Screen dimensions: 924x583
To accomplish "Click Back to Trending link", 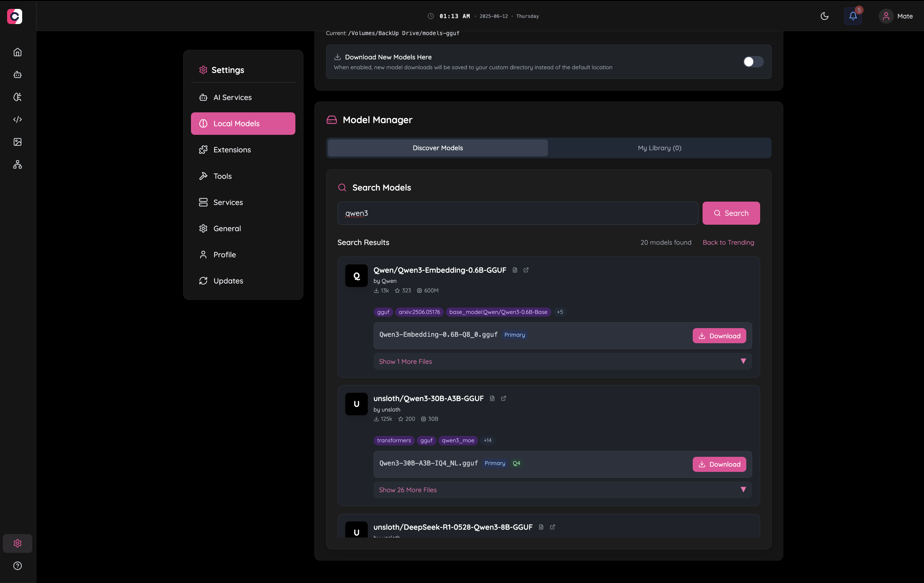I will click(x=728, y=243).
